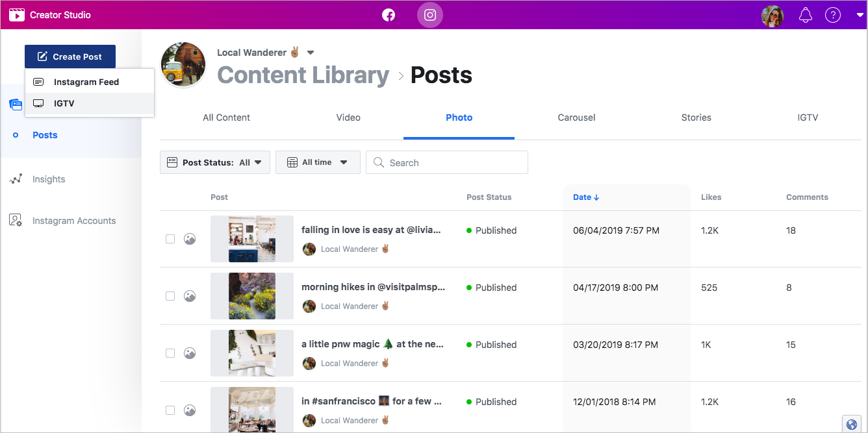Screen dimensions: 868x433
Task: Click inside the Search field
Action: click(x=446, y=162)
